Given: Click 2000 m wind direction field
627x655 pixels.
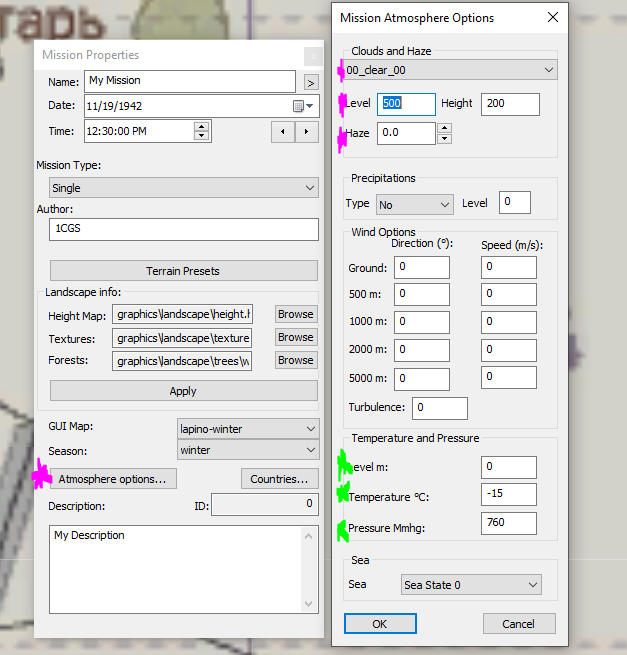Looking at the screenshot, I should (422, 350).
